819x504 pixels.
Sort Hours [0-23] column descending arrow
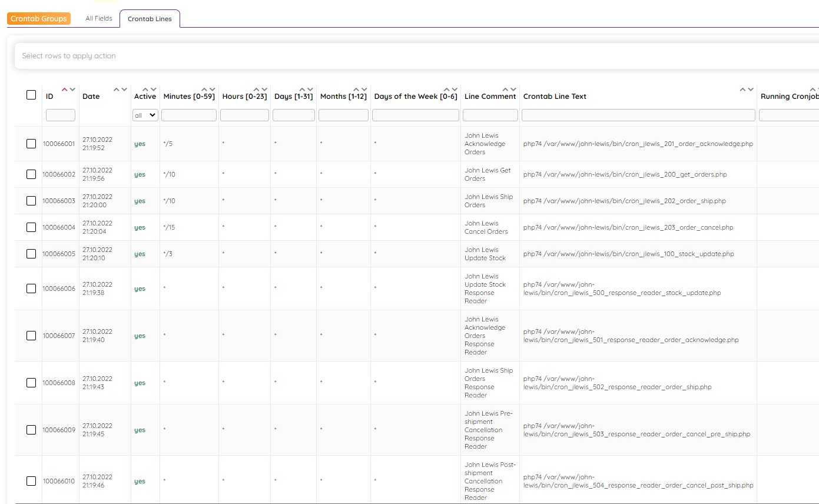pyautogui.click(x=264, y=89)
